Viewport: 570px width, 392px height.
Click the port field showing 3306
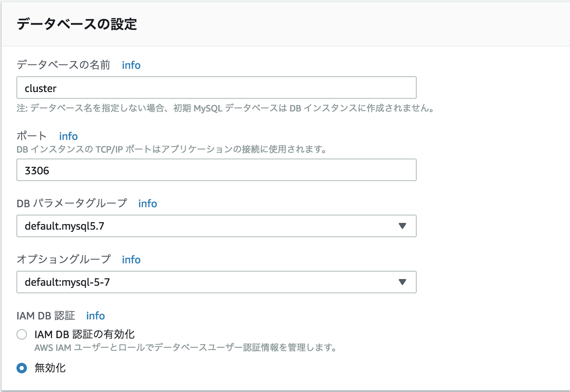click(x=216, y=170)
